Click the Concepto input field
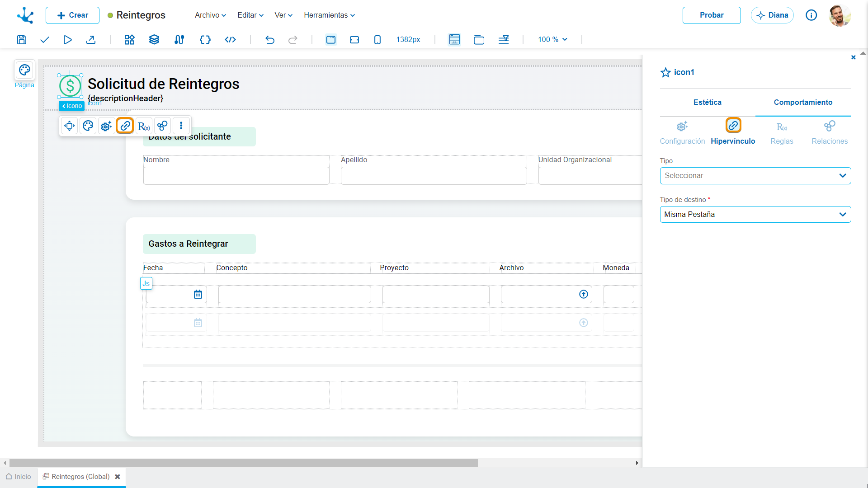Image resolution: width=868 pixels, height=488 pixels. [294, 295]
